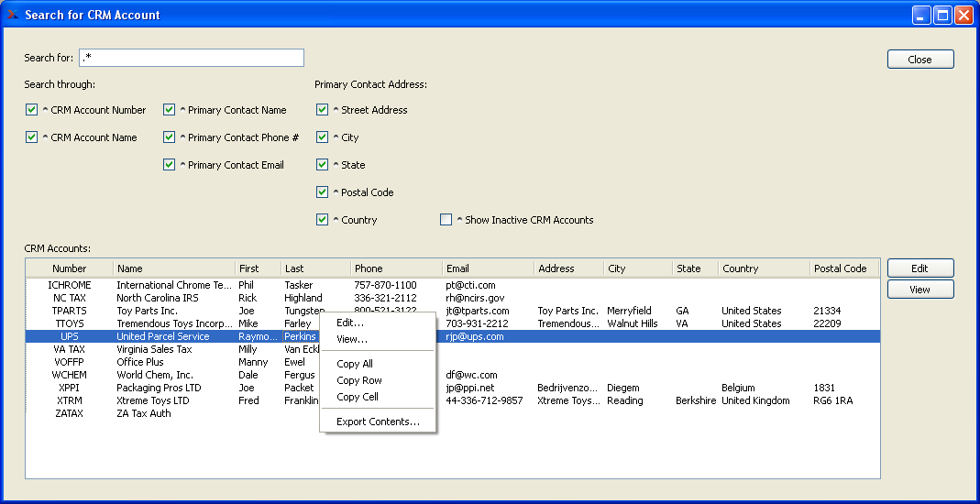Image resolution: width=980 pixels, height=504 pixels.
Task: Minimize the Search for CRM Account window
Action: (921, 15)
